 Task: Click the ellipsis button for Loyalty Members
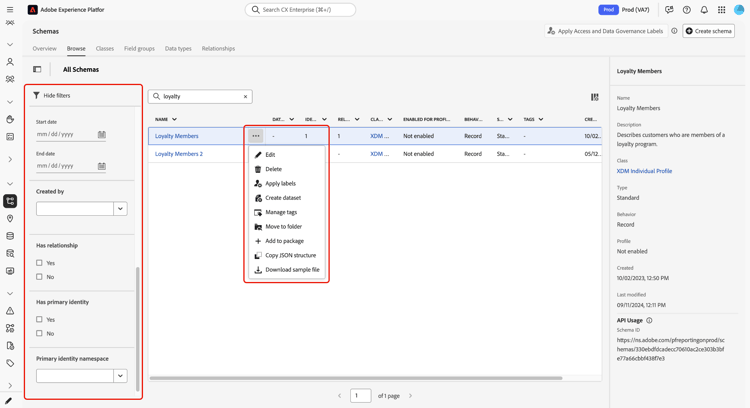tap(256, 136)
